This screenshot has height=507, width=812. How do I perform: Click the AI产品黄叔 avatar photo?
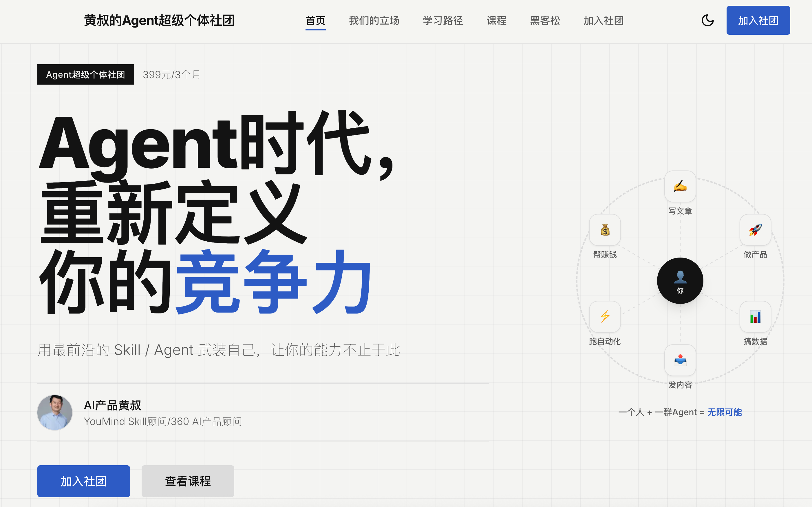[55, 413]
